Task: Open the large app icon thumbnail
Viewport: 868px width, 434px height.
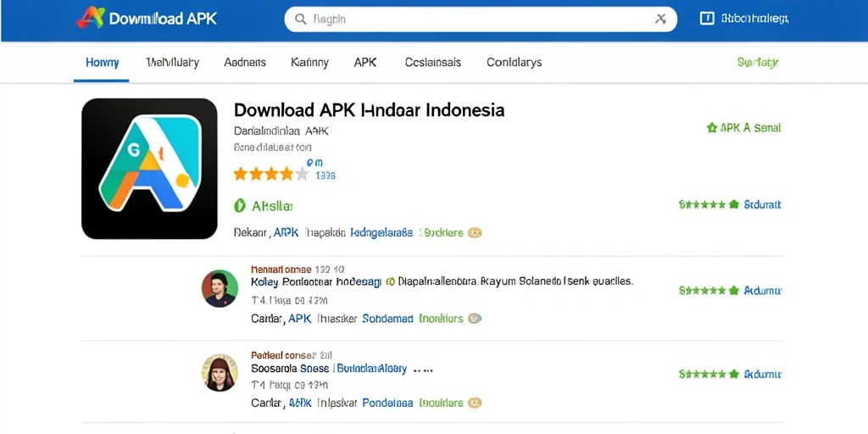Action: [149, 169]
